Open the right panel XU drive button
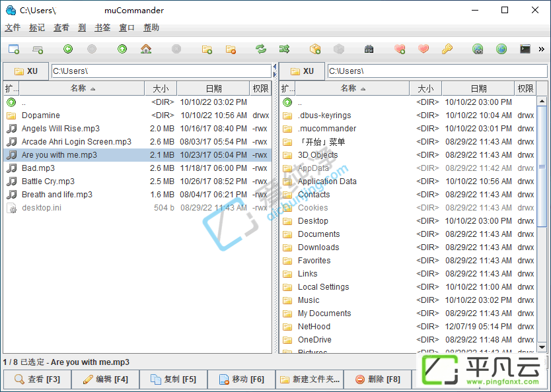Screen dimensions: 551x392 click(x=302, y=71)
